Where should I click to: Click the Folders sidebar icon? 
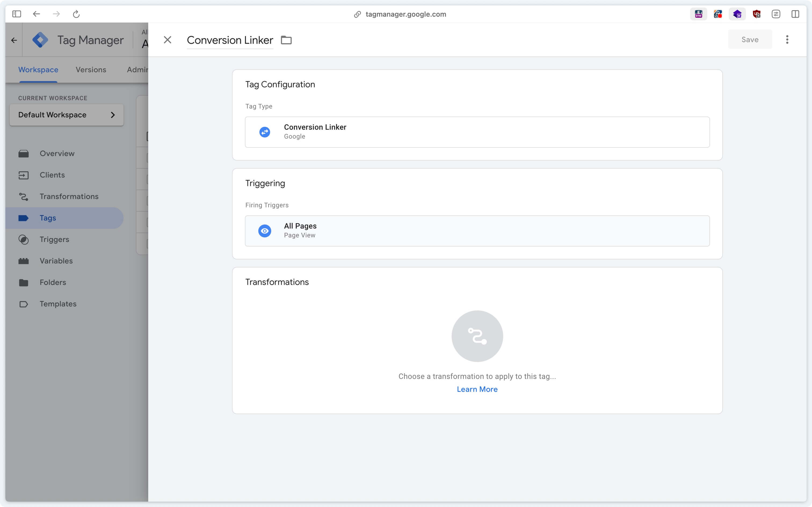click(23, 282)
